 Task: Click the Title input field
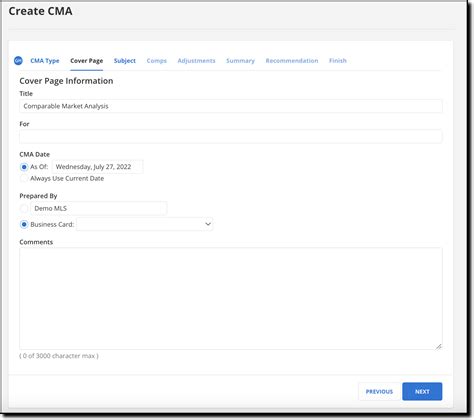(231, 106)
